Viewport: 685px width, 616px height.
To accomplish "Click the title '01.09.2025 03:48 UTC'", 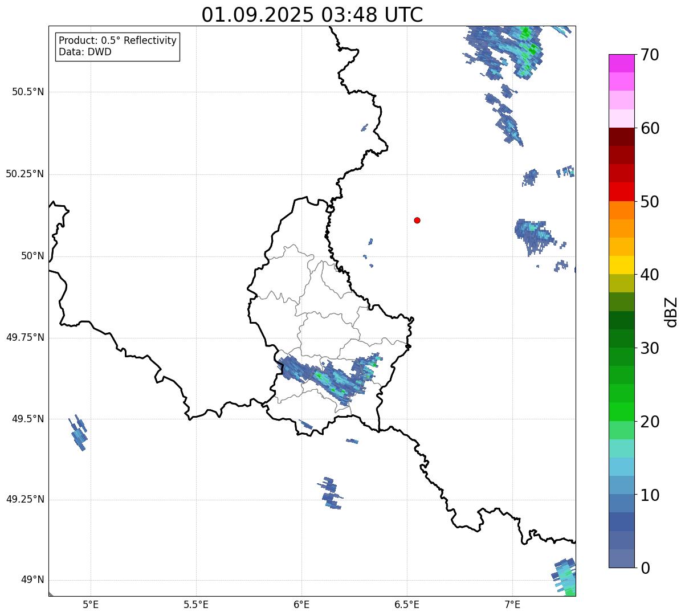I will pos(312,14).
